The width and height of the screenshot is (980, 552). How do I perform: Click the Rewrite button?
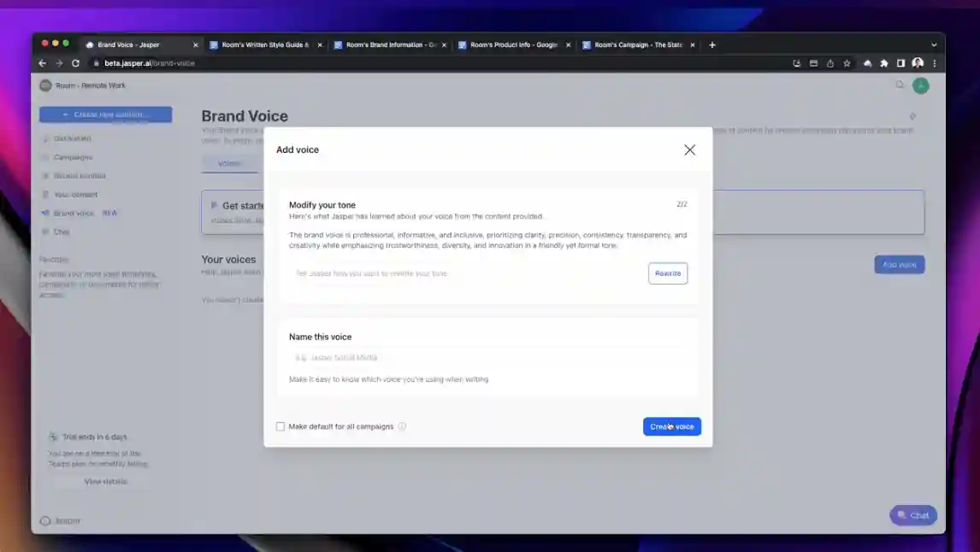point(668,273)
